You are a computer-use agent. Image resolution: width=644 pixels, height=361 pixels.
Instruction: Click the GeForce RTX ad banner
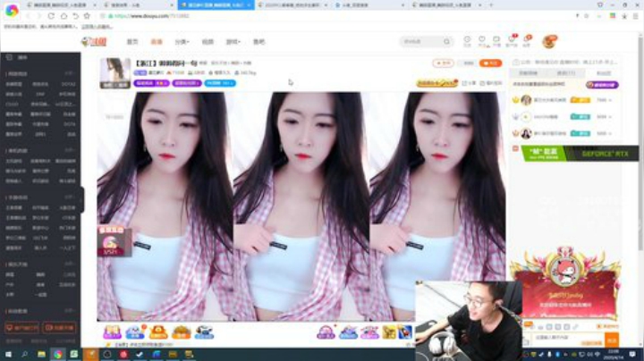point(580,154)
